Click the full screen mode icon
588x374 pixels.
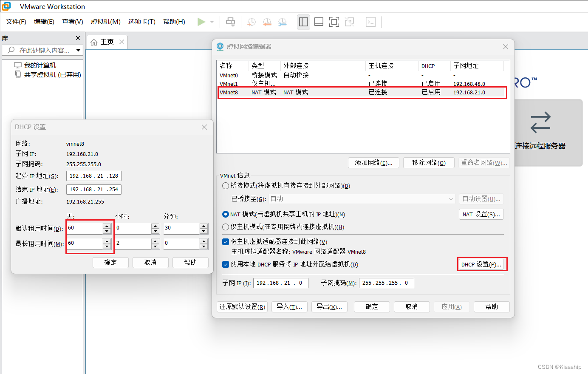(334, 22)
